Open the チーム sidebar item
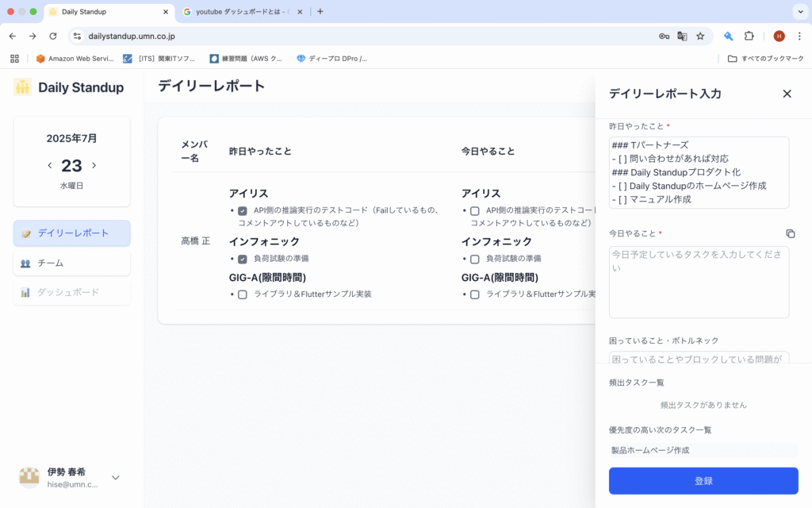This screenshot has width=812, height=508. pyautogui.click(x=72, y=264)
